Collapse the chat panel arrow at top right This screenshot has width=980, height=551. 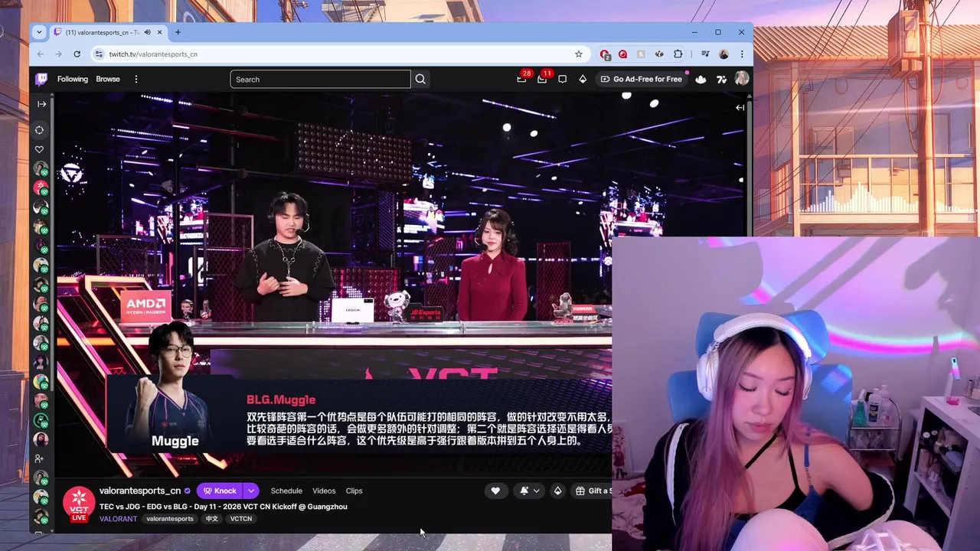coord(740,108)
